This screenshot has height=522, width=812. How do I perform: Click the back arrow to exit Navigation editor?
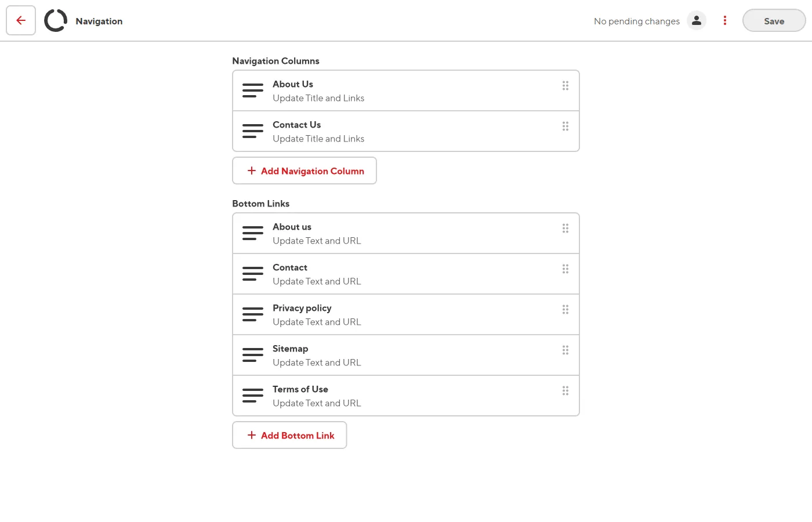20,20
